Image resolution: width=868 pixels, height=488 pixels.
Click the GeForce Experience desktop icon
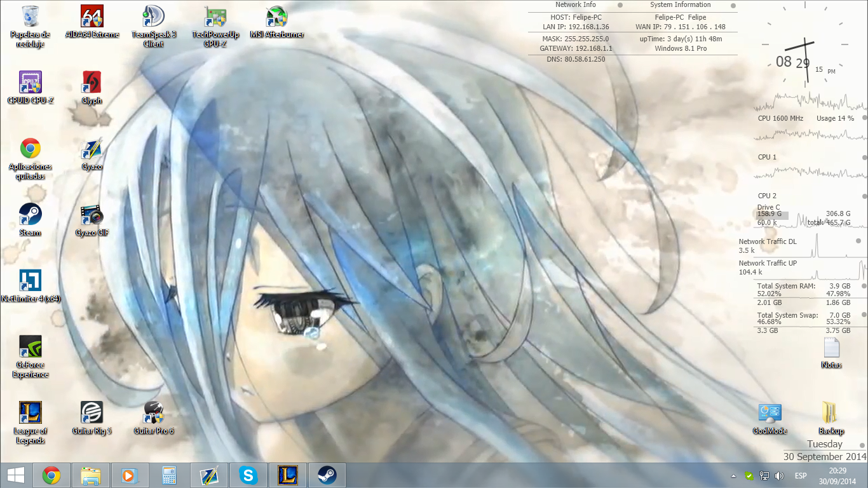(30, 357)
